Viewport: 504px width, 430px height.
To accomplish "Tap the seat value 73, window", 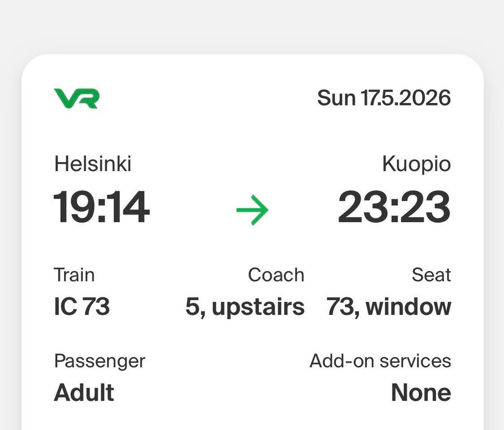I will pyautogui.click(x=388, y=307).
